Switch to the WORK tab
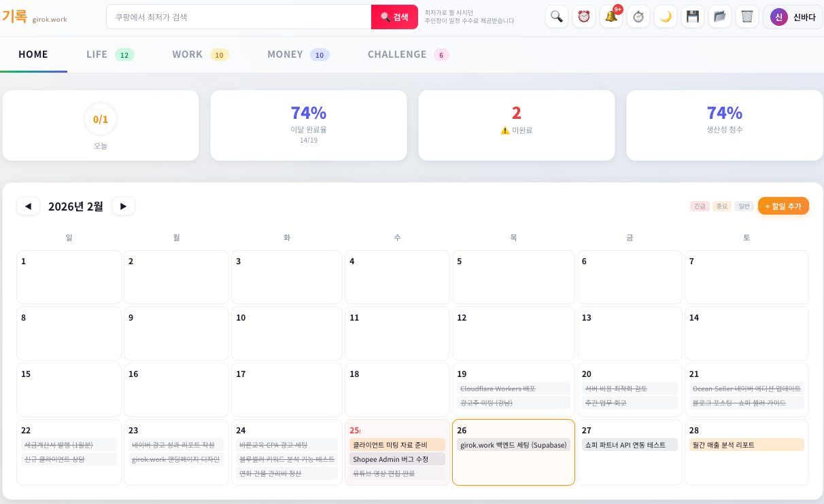 point(188,54)
